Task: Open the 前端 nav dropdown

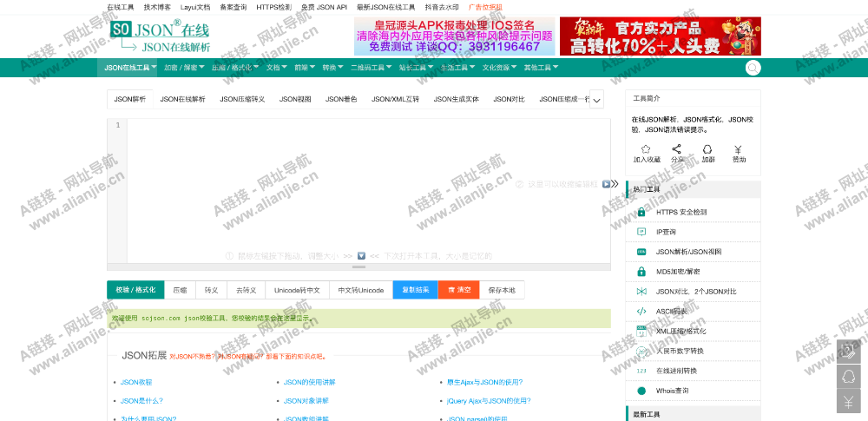Action: [305, 68]
